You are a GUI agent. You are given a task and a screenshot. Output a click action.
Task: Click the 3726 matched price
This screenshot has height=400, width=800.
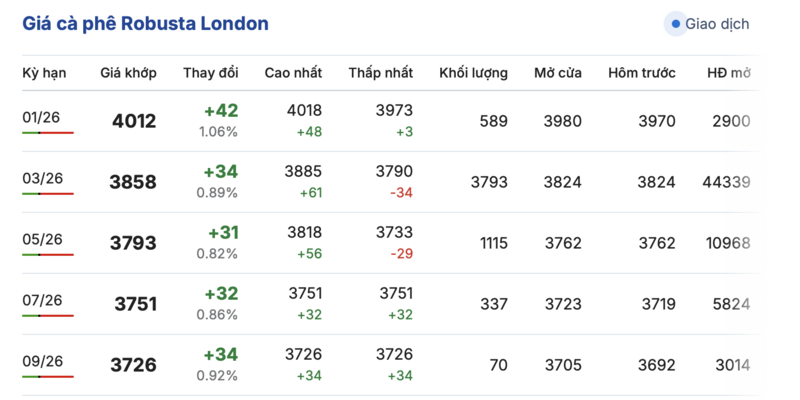(134, 366)
